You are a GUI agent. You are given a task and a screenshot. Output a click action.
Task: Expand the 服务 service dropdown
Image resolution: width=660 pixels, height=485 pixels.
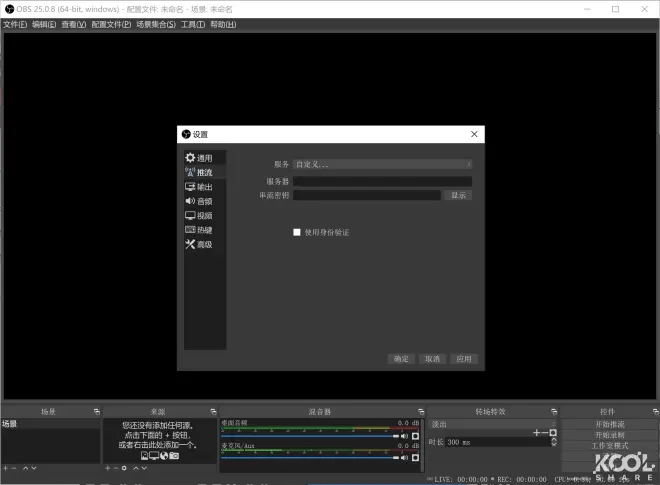(382, 164)
